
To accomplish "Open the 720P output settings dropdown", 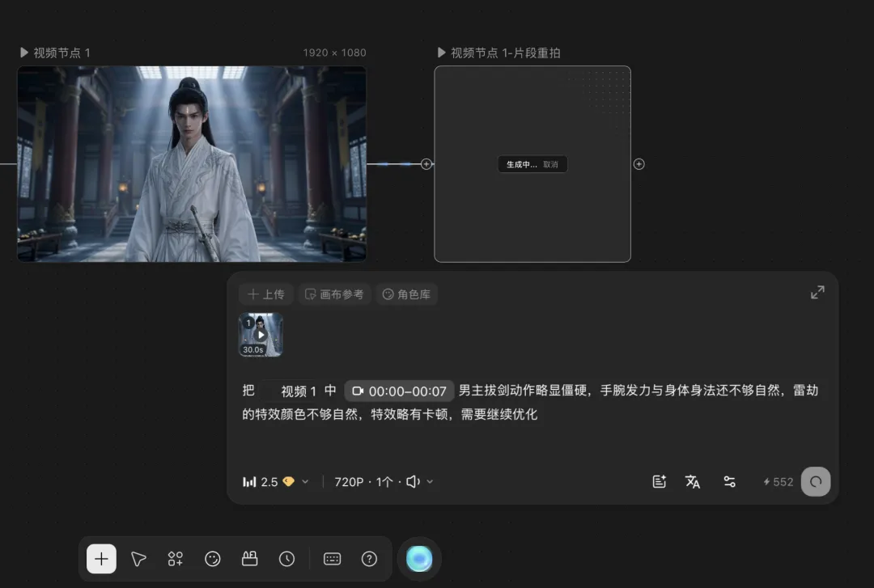I will point(384,481).
